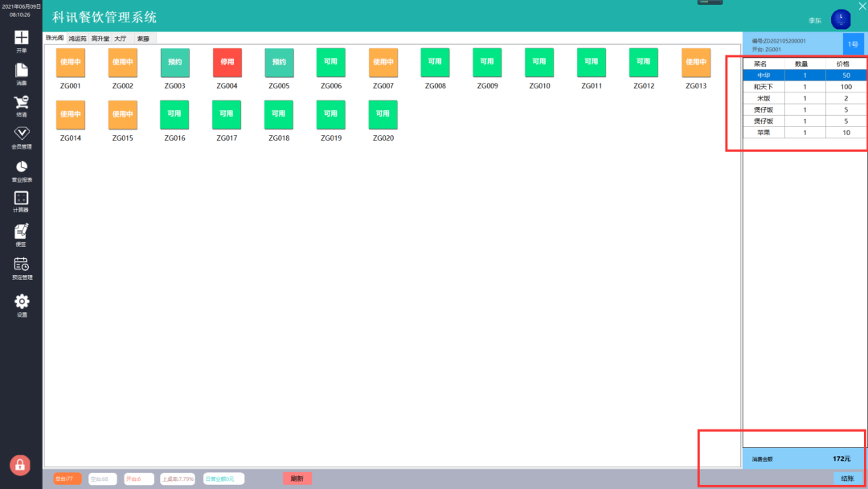Select available table ZG017 tile
This screenshot has height=489, width=868.
(227, 115)
